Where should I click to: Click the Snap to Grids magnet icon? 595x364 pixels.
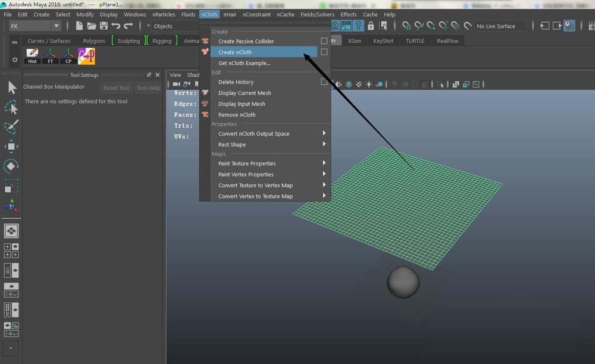coord(406,26)
